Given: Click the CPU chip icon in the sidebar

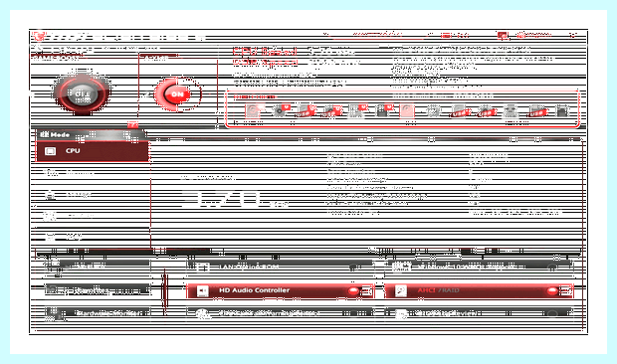Looking at the screenshot, I should pyautogui.click(x=51, y=151).
